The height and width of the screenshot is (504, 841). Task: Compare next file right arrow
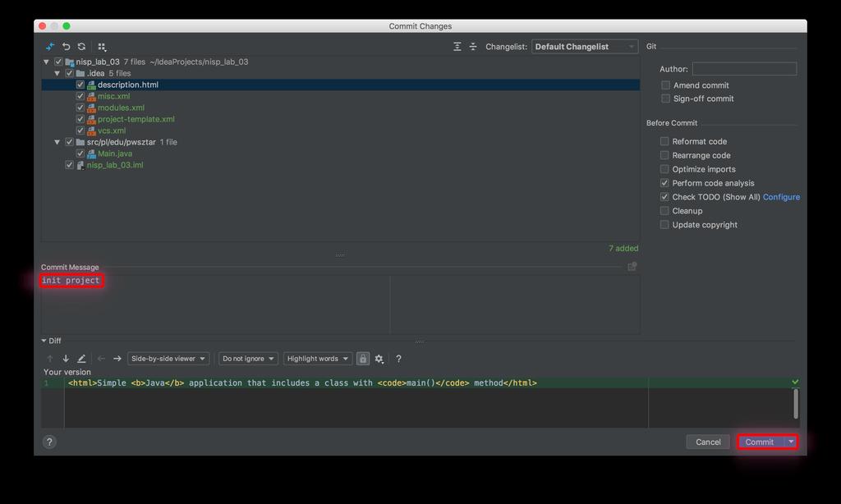click(117, 359)
